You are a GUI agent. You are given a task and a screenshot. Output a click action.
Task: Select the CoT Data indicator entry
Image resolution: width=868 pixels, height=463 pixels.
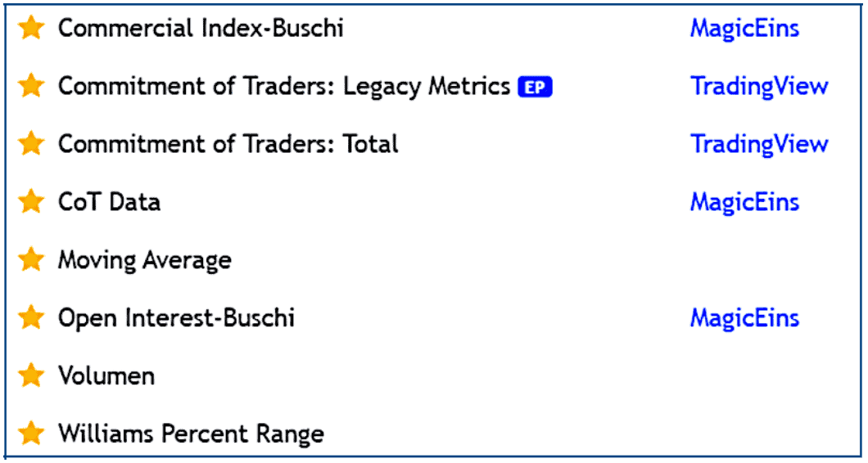coord(109,202)
